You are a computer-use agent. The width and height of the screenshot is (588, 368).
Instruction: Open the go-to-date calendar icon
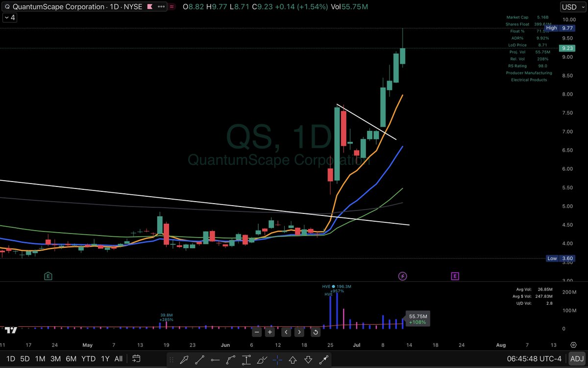[x=137, y=359]
